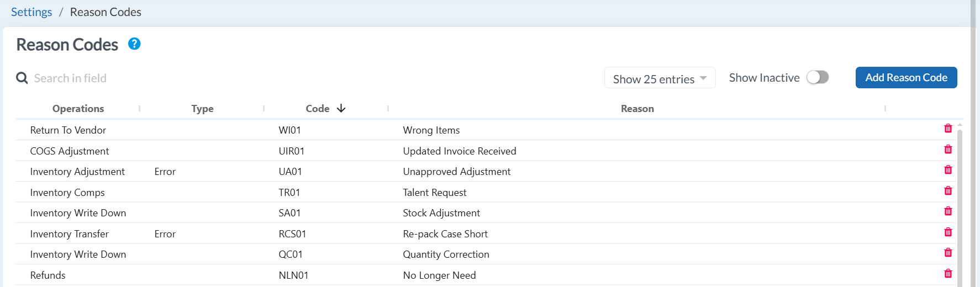
Task: Sort table by the Type column
Action: pyautogui.click(x=202, y=109)
